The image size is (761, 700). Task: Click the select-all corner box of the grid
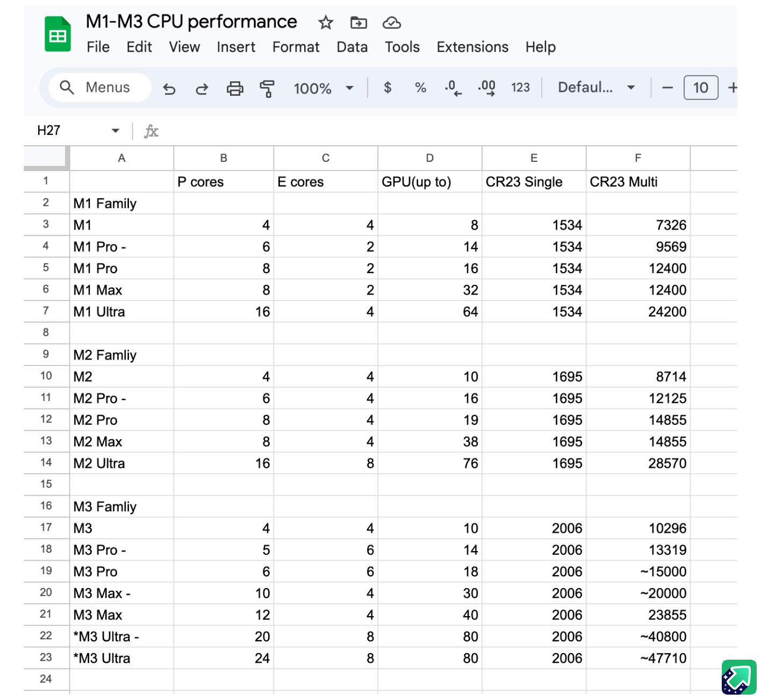[46, 158]
